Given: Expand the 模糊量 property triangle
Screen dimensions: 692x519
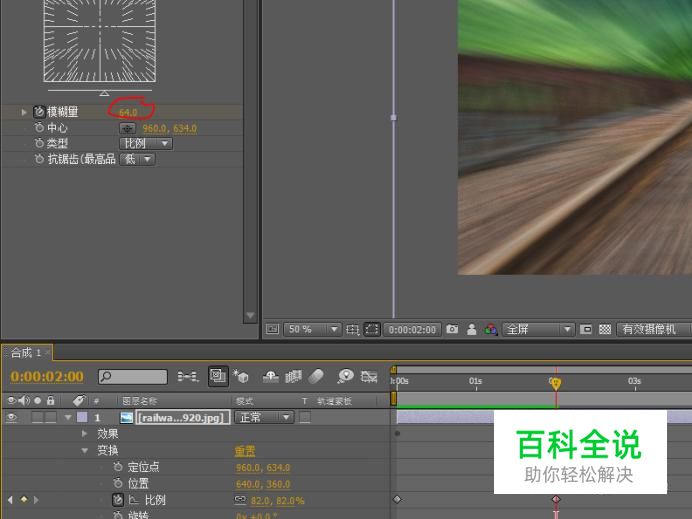Looking at the screenshot, I should [x=24, y=112].
